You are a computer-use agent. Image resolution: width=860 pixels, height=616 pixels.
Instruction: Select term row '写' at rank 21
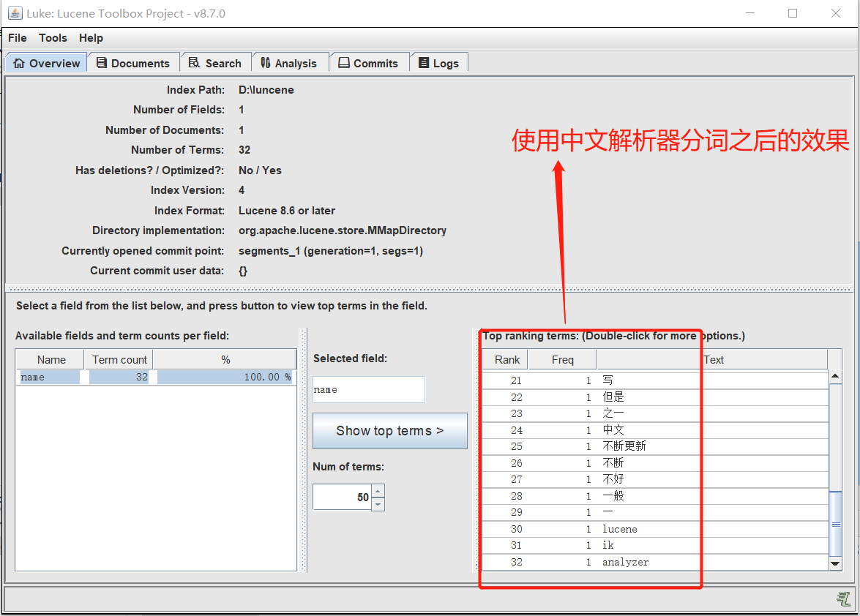pyautogui.click(x=655, y=380)
